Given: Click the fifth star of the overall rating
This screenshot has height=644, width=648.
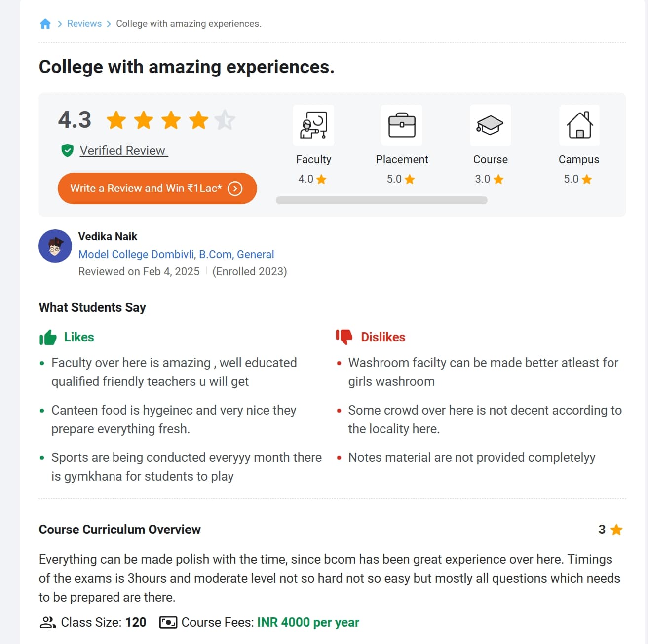Looking at the screenshot, I should point(225,119).
